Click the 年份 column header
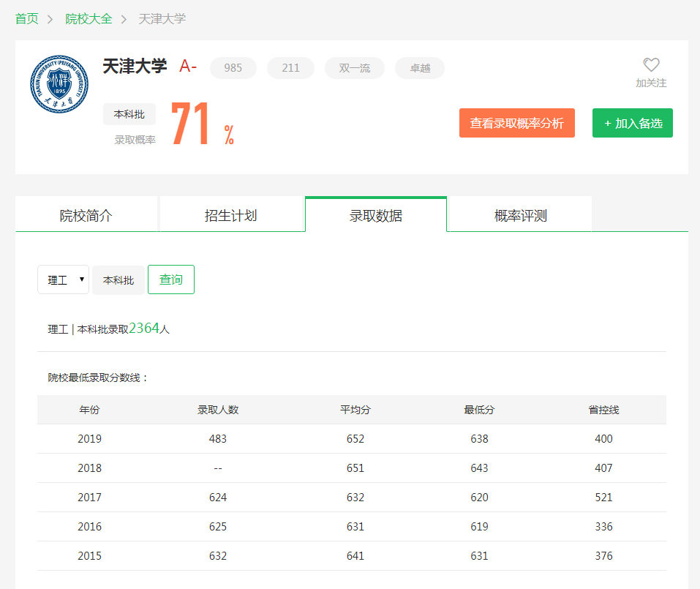This screenshot has height=589, width=700. click(89, 410)
